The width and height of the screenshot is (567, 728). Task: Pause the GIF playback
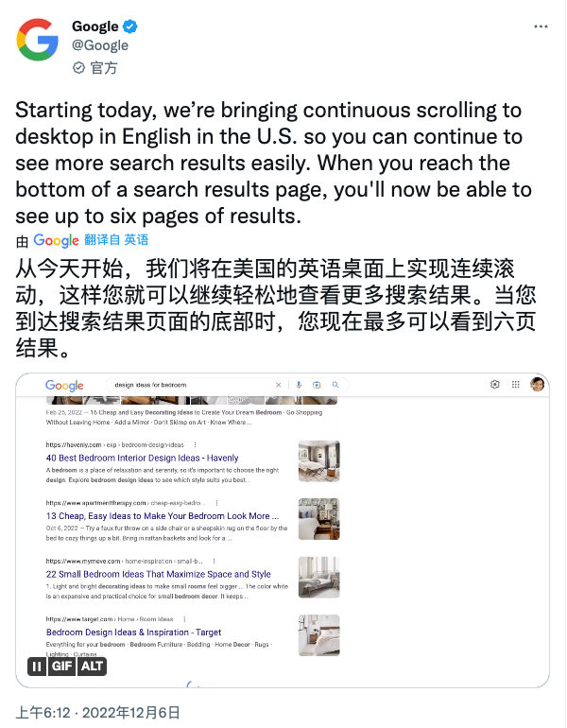pos(37,667)
